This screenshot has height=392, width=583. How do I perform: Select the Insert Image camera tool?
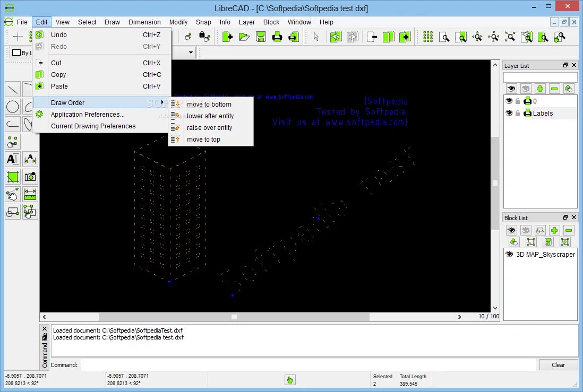[x=30, y=177]
